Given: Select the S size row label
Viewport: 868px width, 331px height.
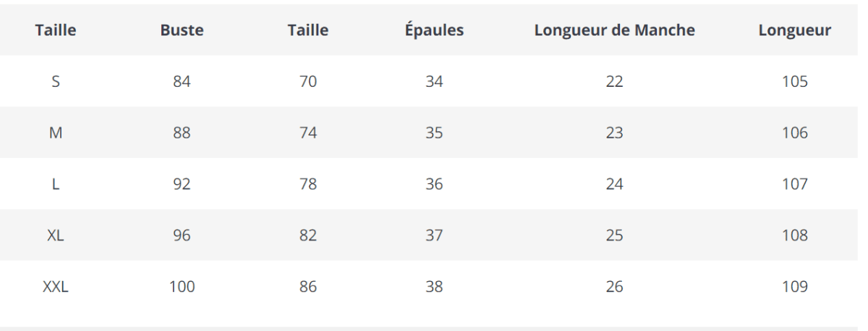Looking at the screenshot, I should pyautogui.click(x=56, y=82).
